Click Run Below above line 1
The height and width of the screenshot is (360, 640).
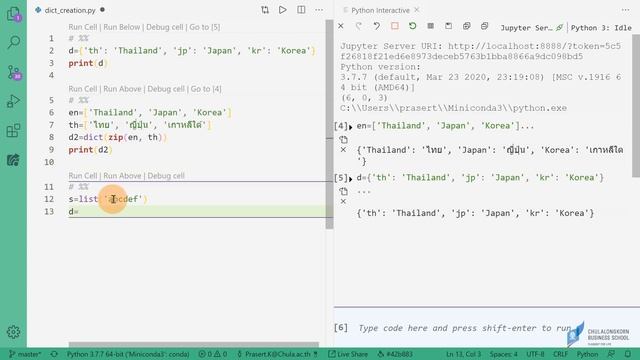coord(122,27)
